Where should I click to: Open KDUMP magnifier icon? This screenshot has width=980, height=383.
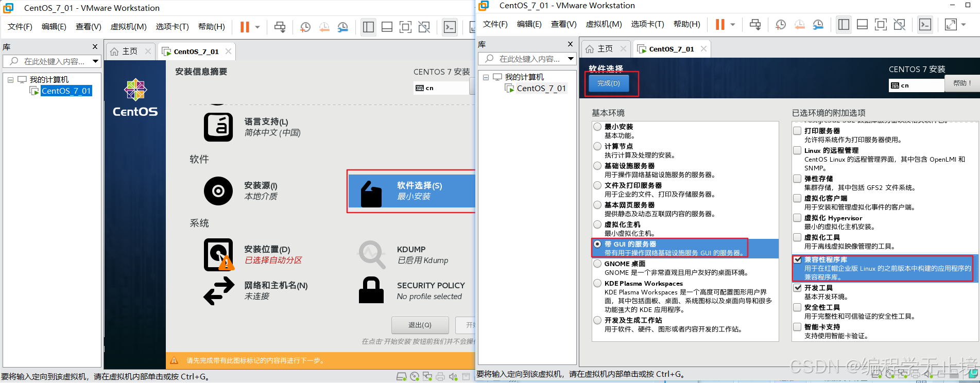[372, 254]
